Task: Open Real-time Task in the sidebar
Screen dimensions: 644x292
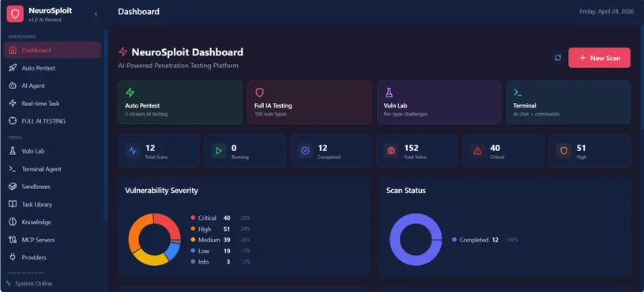Action: tap(52, 103)
